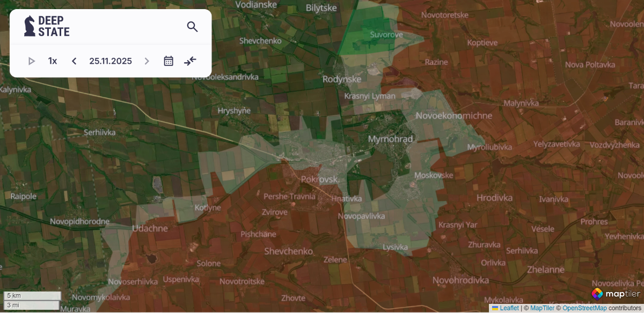
Task: Click the Rodynske town label
Action: tap(342, 79)
